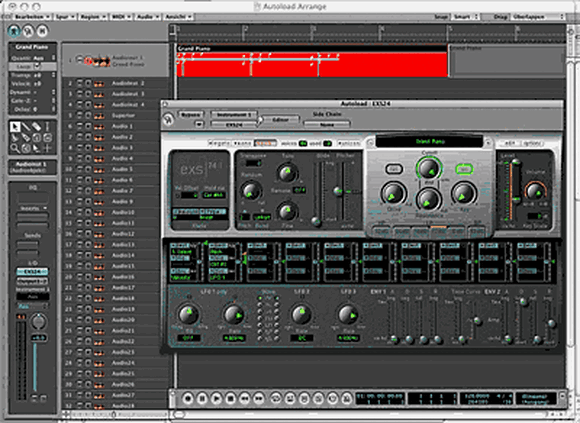Viewport: 580px width, 423px height.
Task: Open the Bearbeiten menu
Action: point(32,17)
